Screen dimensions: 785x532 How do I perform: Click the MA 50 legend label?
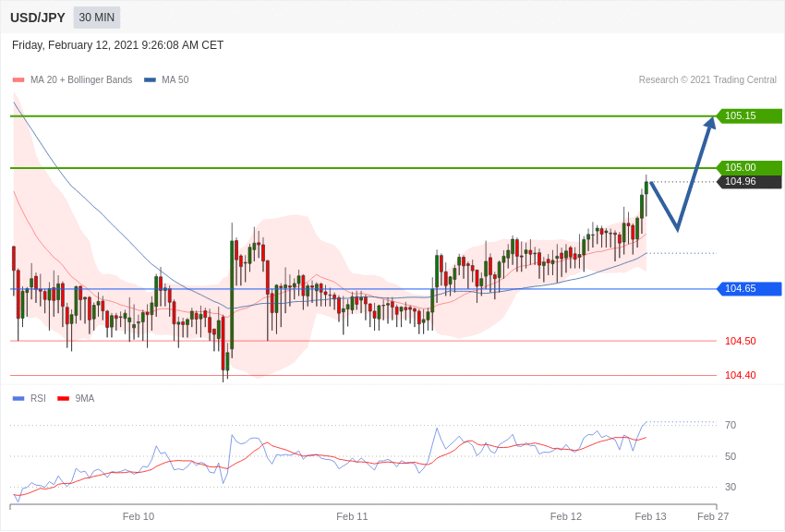[x=175, y=80]
